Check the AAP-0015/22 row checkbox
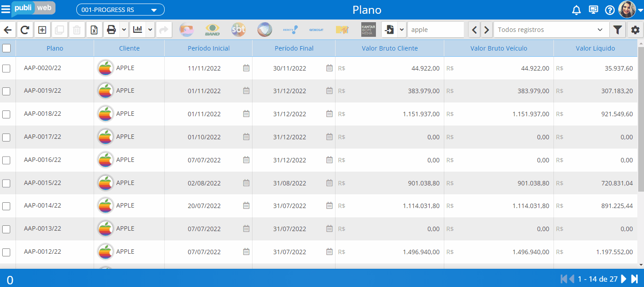 [x=6, y=183]
